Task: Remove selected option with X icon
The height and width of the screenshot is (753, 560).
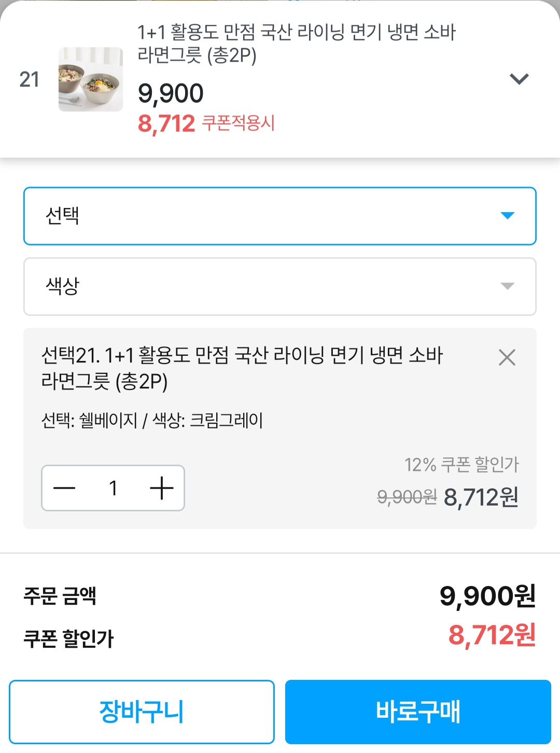Action: (x=507, y=357)
